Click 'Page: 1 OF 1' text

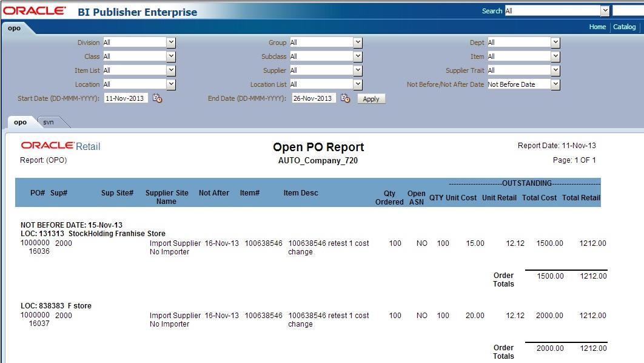(574, 160)
